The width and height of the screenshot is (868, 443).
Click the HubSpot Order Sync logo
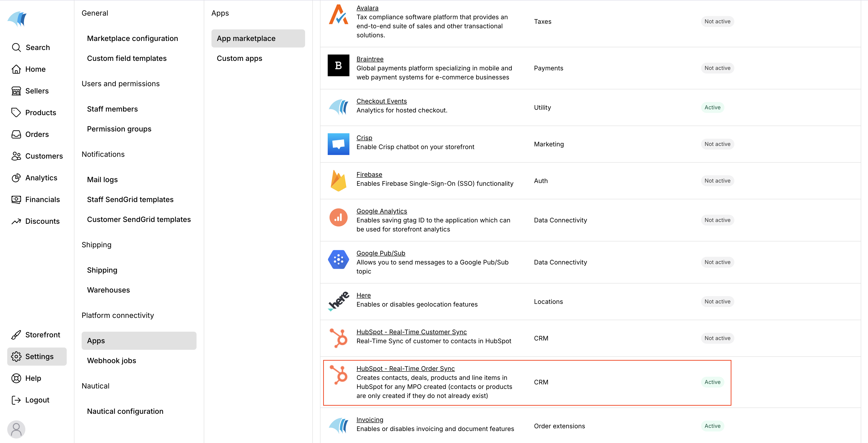tap(338, 375)
